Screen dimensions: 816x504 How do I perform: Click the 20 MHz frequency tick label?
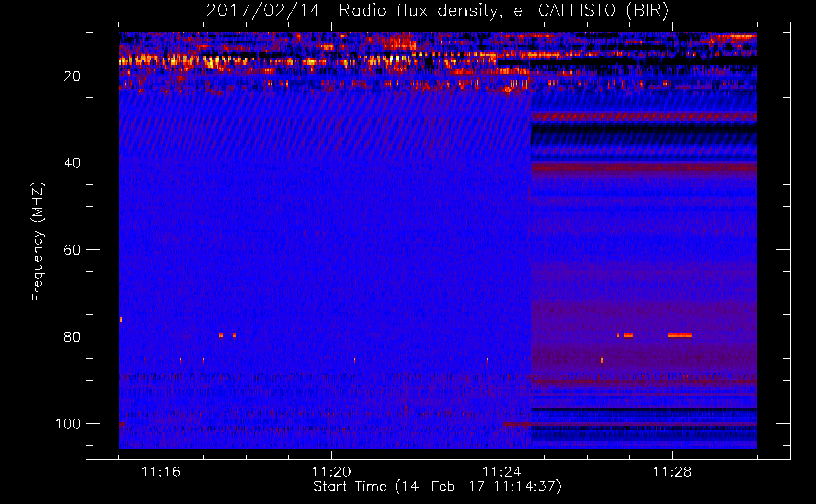[72, 76]
